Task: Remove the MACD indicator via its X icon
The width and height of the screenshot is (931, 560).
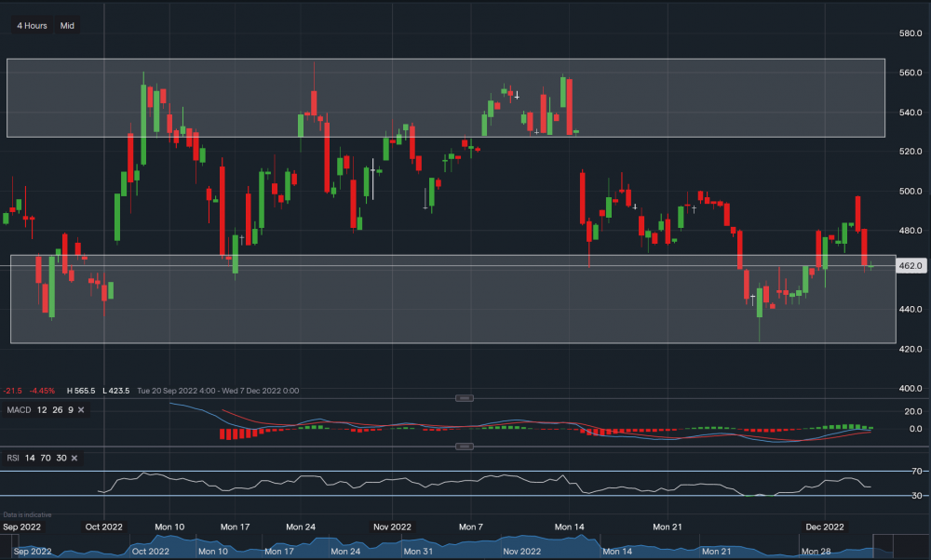Action: [x=81, y=410]
